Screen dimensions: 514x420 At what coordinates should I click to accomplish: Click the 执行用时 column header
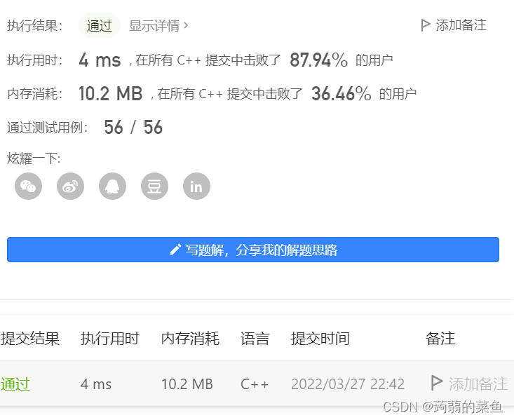(110, 339)
